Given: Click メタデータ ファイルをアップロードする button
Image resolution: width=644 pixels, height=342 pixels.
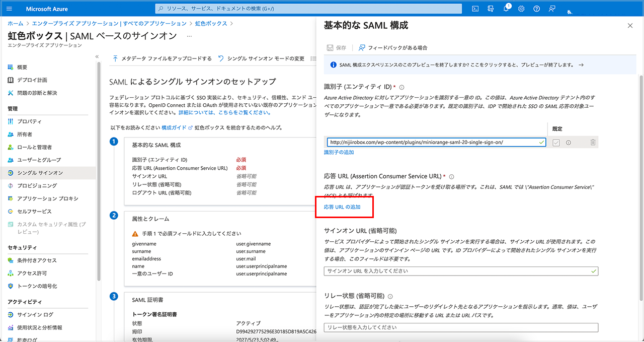Looking at the screenshot, I should tap(162, 58).
